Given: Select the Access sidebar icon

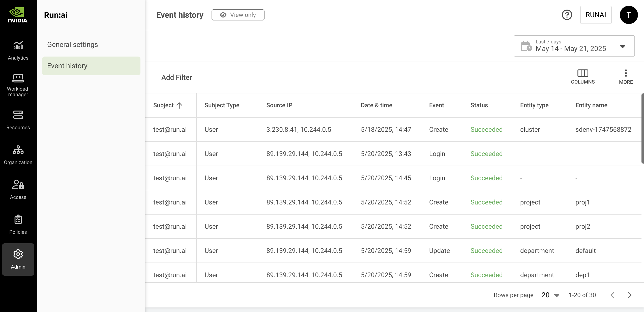Looking at the screenshot, I should pyautogui.click(x=18, y=190).
